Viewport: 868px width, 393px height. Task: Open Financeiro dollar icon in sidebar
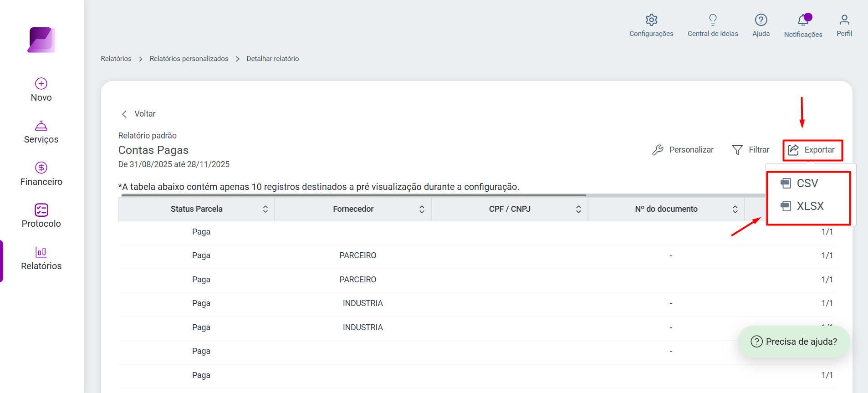click(41, 168)
